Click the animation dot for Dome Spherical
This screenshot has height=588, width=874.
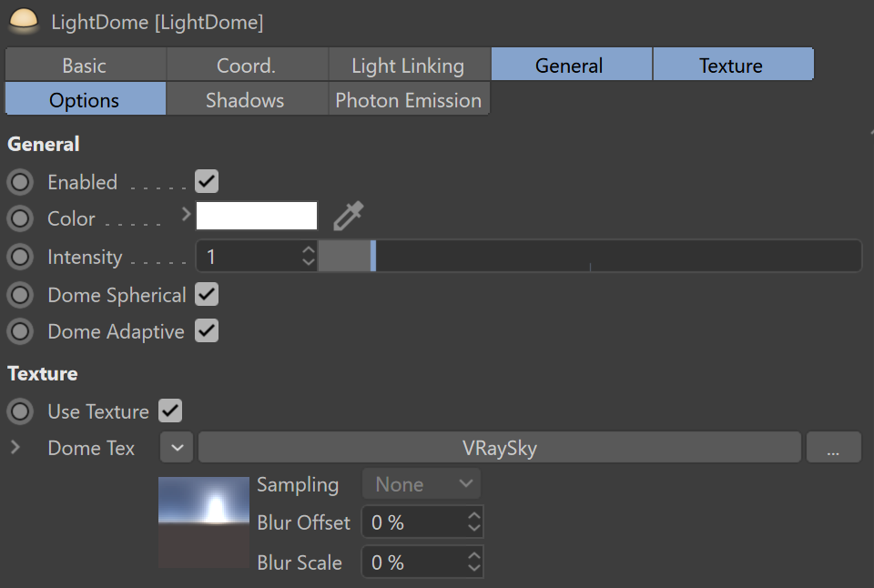point(20,295)
